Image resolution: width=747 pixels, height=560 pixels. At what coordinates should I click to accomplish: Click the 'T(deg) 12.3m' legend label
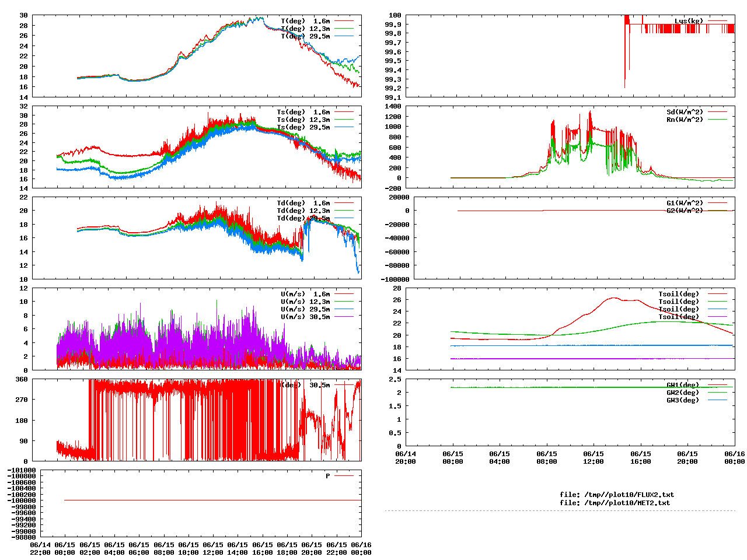pyautogui.click(x=305, y=29)
